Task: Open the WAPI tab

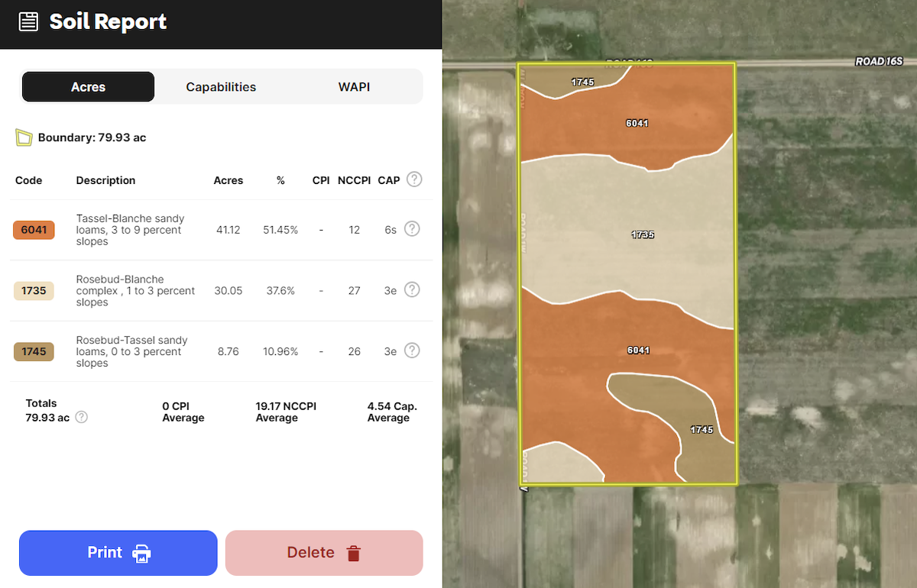Action: pyautogui.click(x=354, y=87)
